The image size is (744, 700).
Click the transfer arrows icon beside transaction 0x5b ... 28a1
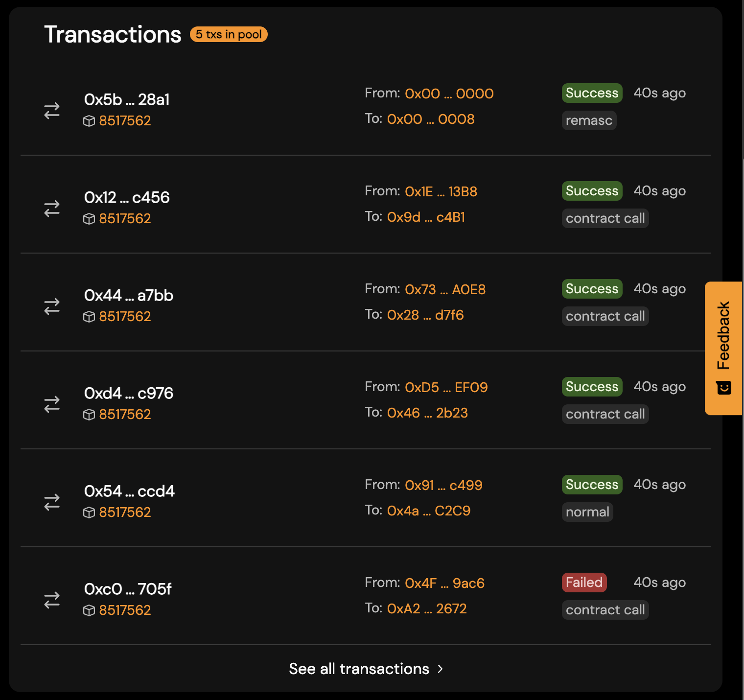[52, 110]
